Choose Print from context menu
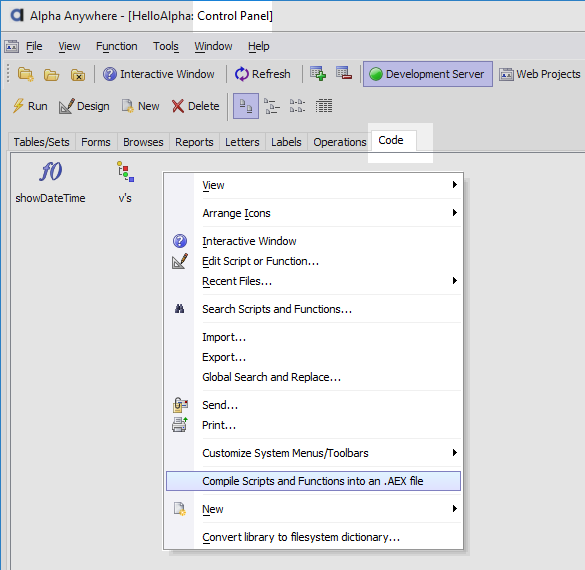585x570 pixels. click(x=313, y=425)
